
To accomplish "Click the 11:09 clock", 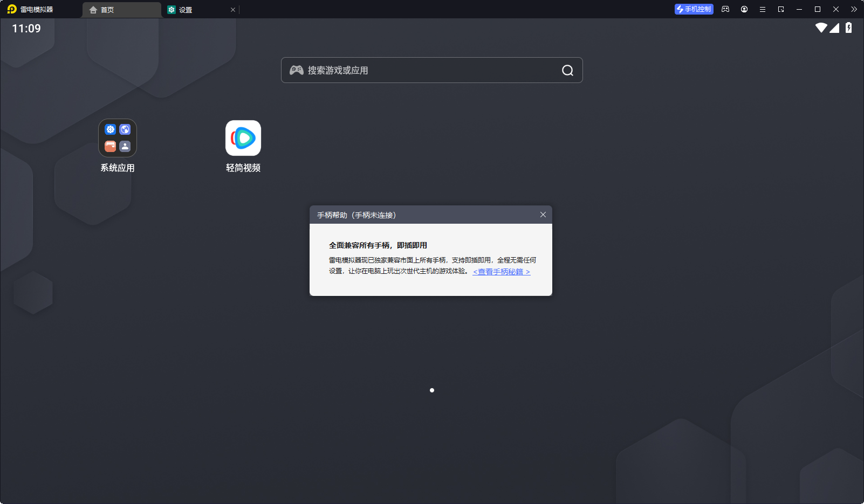I will click(x=26, y=29).
